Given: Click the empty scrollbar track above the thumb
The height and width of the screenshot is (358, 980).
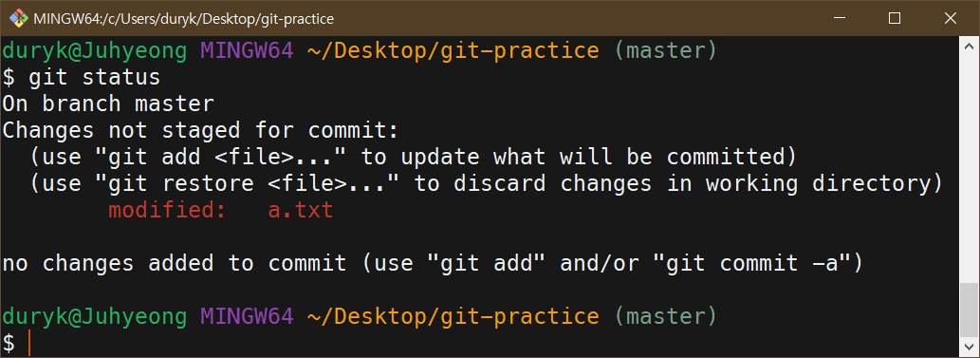Looking at the screenshot, I should 970,169.
